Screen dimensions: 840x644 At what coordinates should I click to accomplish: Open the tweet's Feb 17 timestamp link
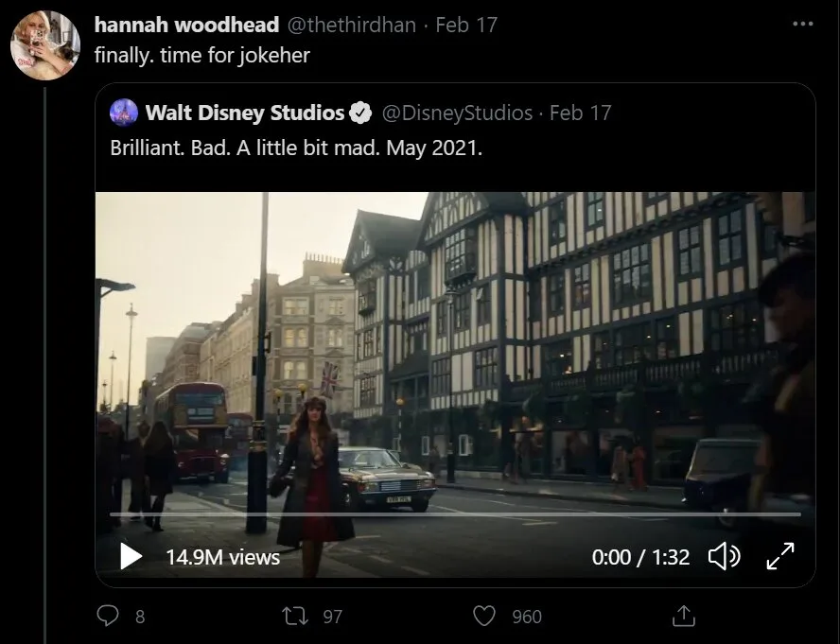(466, 26)
